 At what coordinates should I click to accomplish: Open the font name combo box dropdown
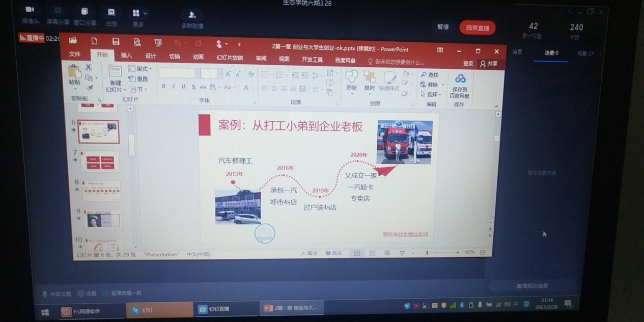coord(195,74)
